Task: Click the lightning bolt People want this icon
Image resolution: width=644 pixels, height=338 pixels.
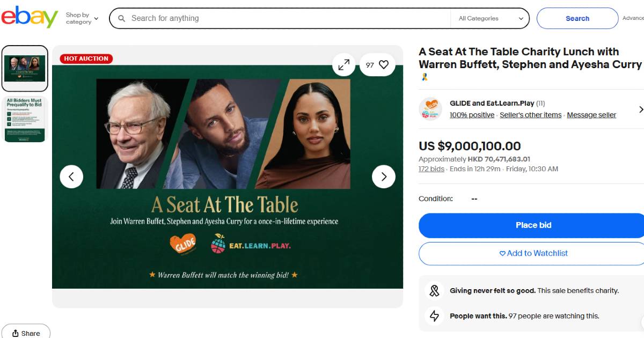Action: click(x=434, y=316)
